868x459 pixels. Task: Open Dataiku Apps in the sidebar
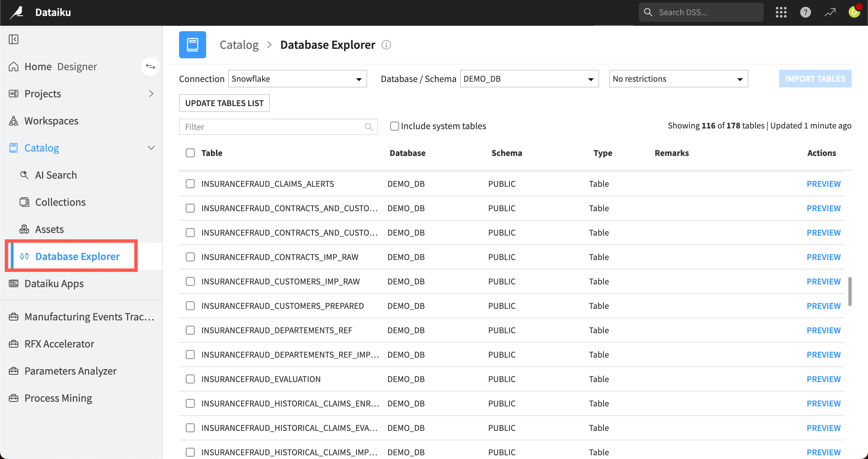[x=54, y=283]
